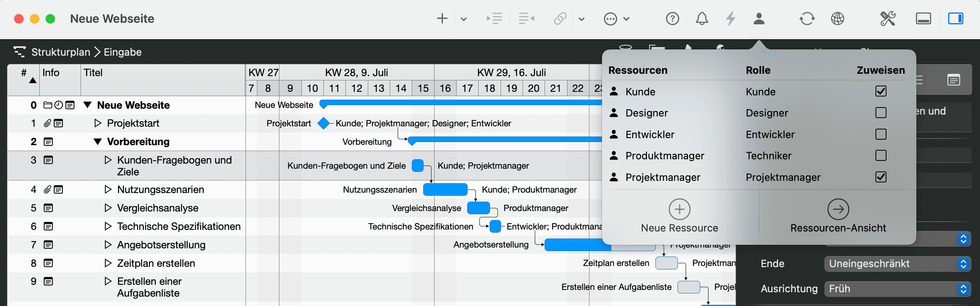Viewport: 980px width, 306px height.
Task: Click Strukturplan in the breadcrumb
Action: click(61, 52)
